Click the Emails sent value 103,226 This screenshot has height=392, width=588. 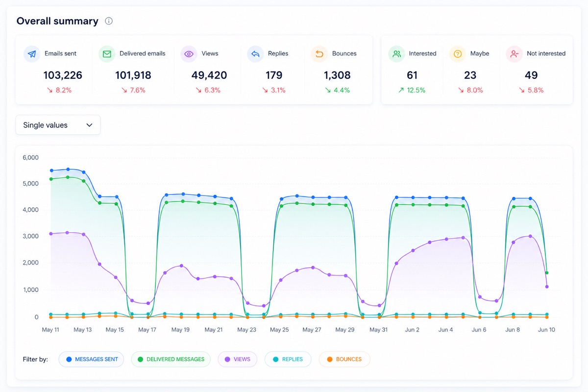tap(63, 75)
